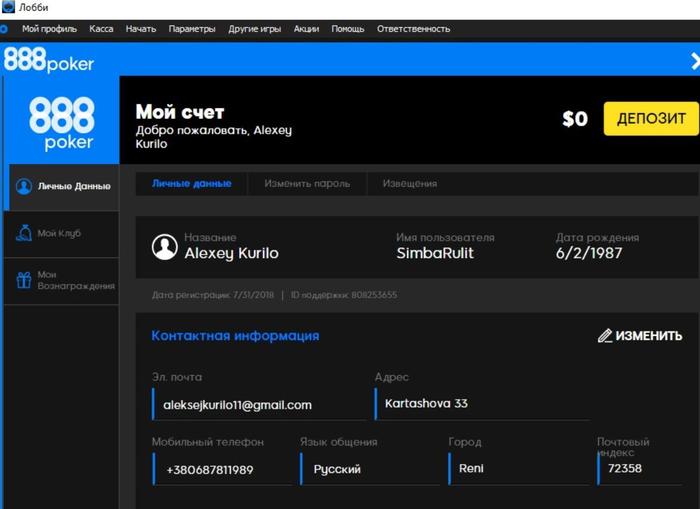700x509 pixels.
Task: Select Личные Данные in the sidebar
Action: [x=64, y=187]
